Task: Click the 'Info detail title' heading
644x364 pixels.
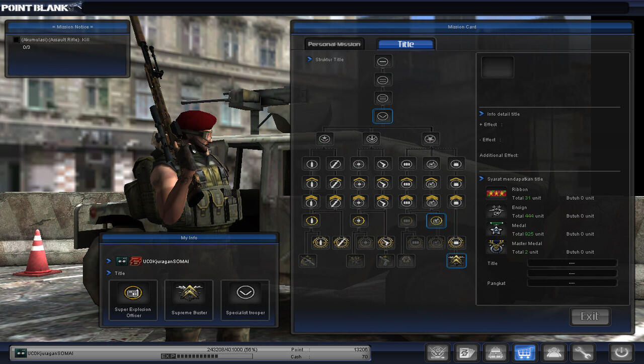Action: tap(503, 114)
